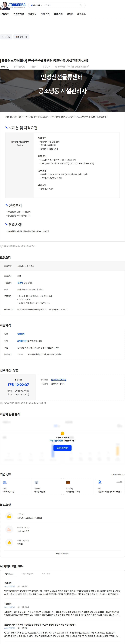Click the 서울 강서구 등촌동 639-11 address
Image resolution: width=125 pixels, height=644 pixels.
coord(109,492)
